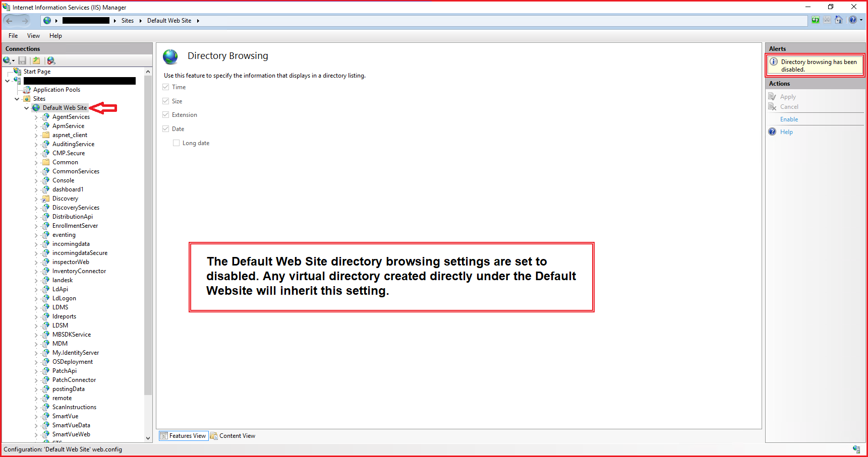Click the Create New Connection globe icon

(x=7, y=60)
